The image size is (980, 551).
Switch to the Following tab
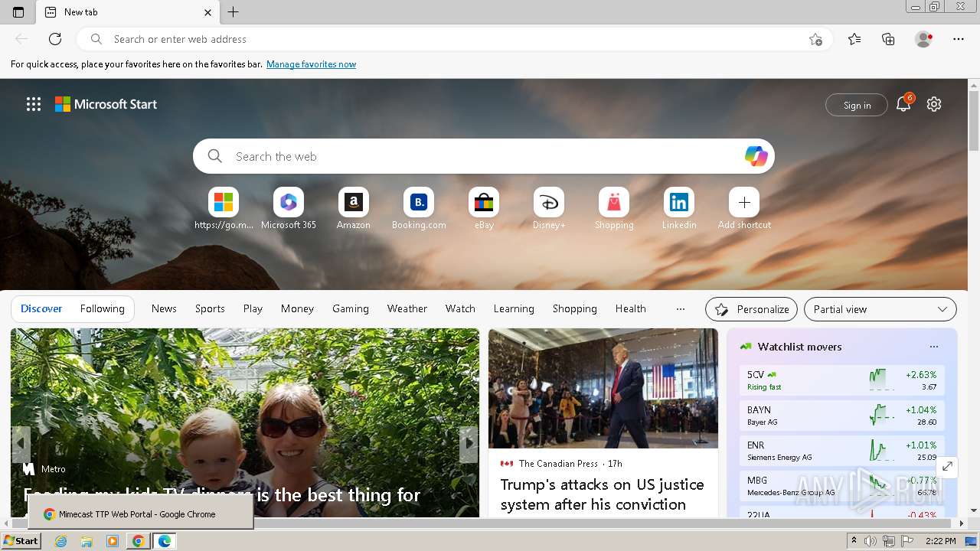tap(102, 308)
